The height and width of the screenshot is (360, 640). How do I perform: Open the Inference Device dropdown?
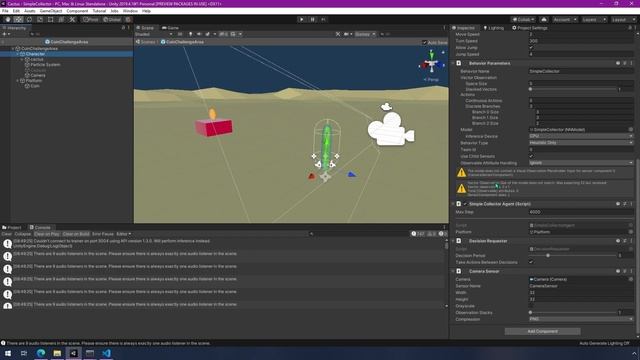tap(581, 136)
